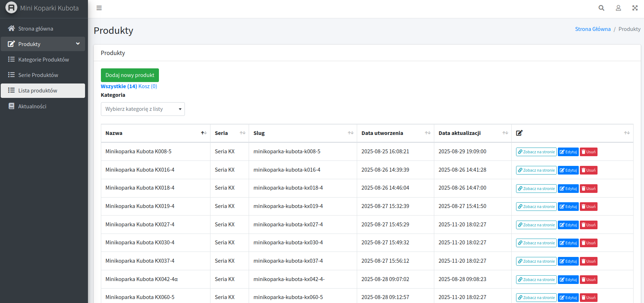
Task: View Minikoparka Kubota KX037-4 on site
Action: [x=536, y=261]
